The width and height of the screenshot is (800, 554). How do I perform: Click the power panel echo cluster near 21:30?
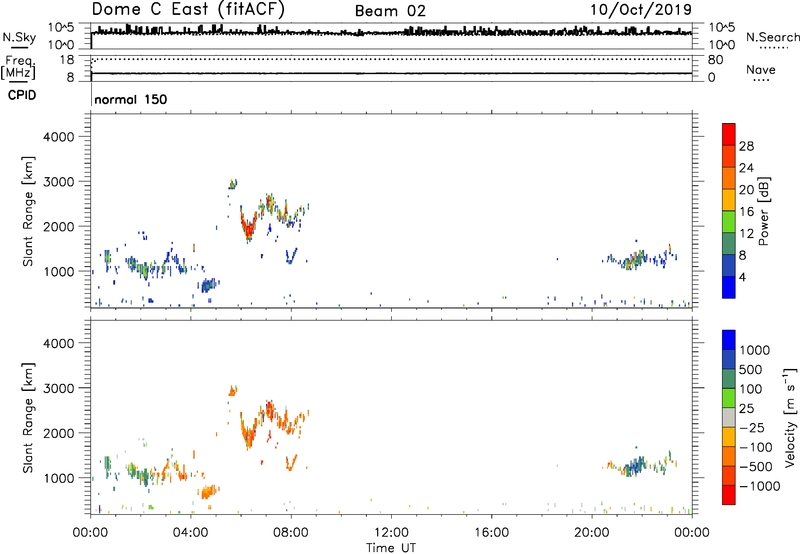point(635,259)
